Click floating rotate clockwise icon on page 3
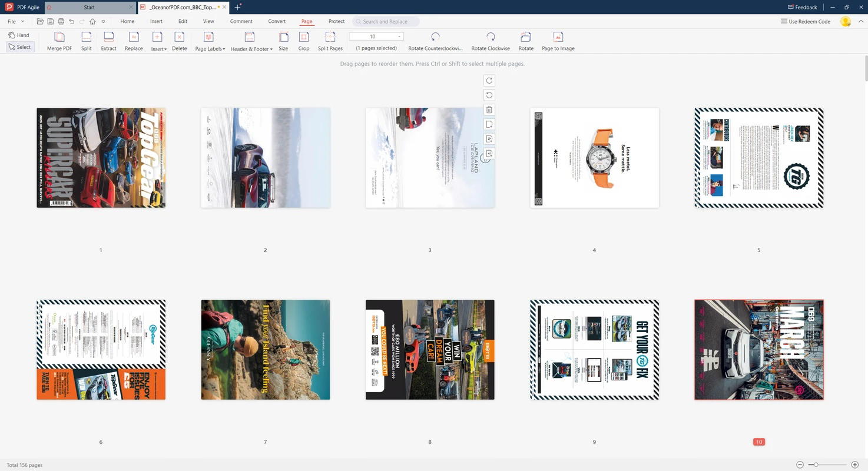 489,81
